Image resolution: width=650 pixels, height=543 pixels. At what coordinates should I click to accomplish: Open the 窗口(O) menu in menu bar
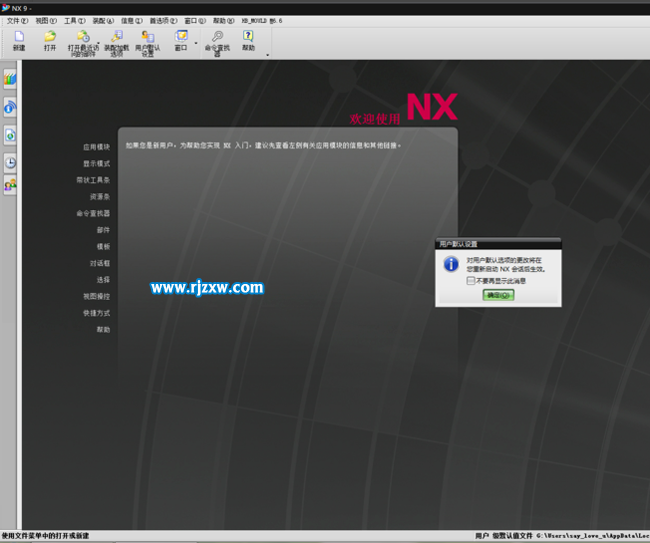click(x=195, y=21)
